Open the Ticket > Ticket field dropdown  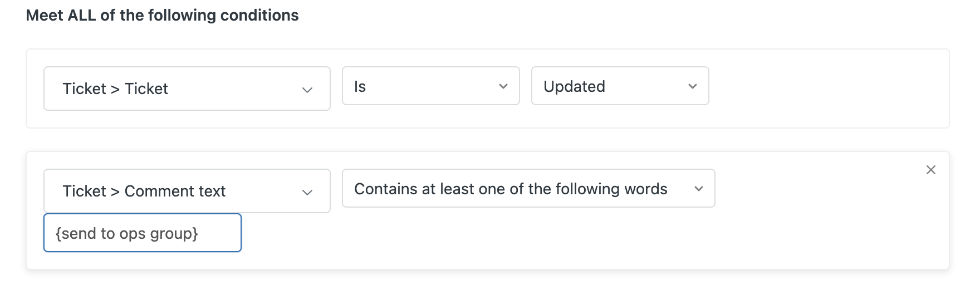point(187,89)
